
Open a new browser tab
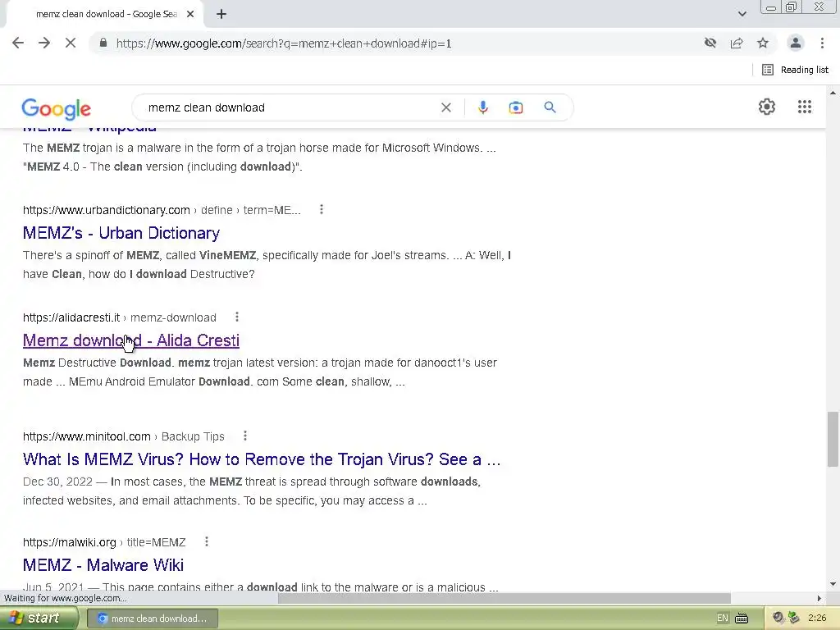point(221,14)
